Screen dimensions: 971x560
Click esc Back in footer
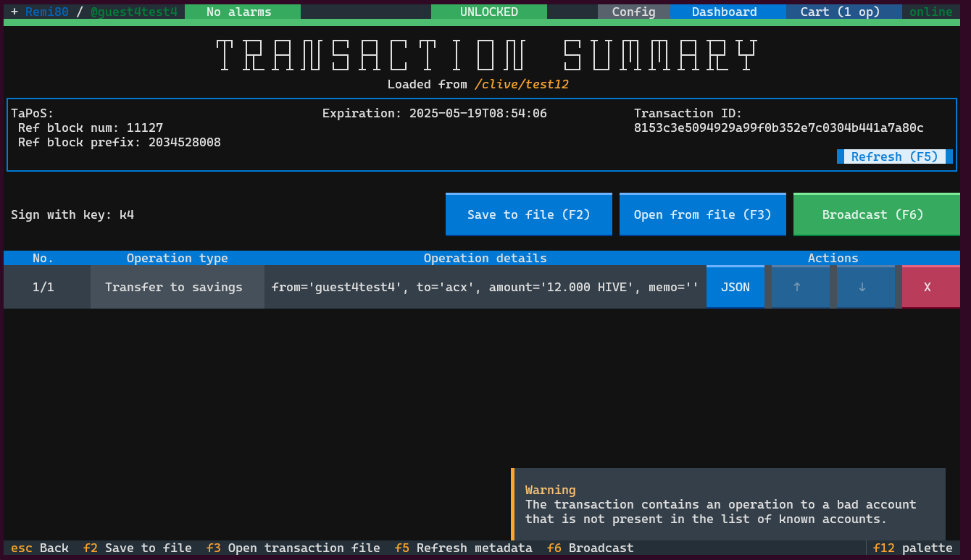click(40, 548)
